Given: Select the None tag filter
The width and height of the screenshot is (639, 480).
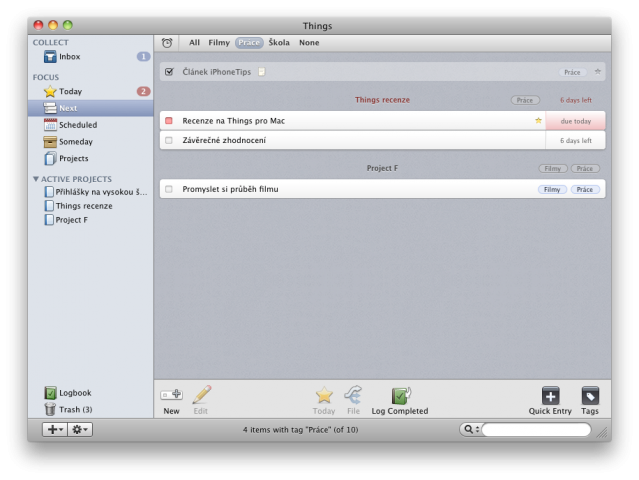Looking at the screenshot, I should click(309, 42).
